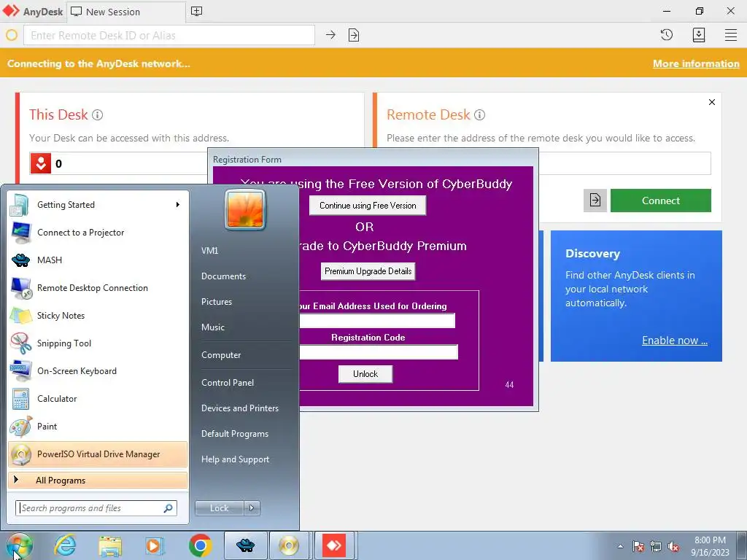Screen dimensions: 747x560
Task: Click Unlock button in Registration Form
Action: tap(365, 374)
